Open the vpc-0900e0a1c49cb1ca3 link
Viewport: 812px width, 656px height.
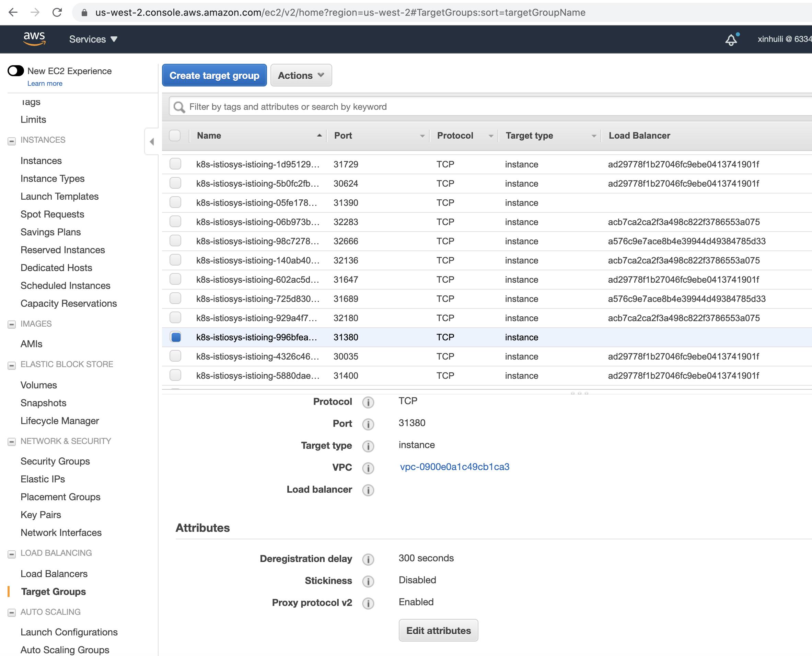pyautogui.click(x=455, y=467)
